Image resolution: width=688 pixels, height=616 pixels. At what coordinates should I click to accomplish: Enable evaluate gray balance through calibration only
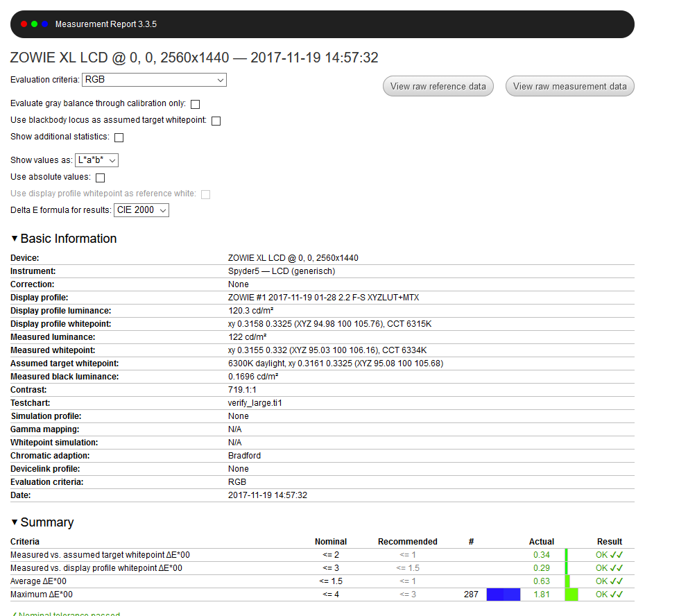(196, 105)
